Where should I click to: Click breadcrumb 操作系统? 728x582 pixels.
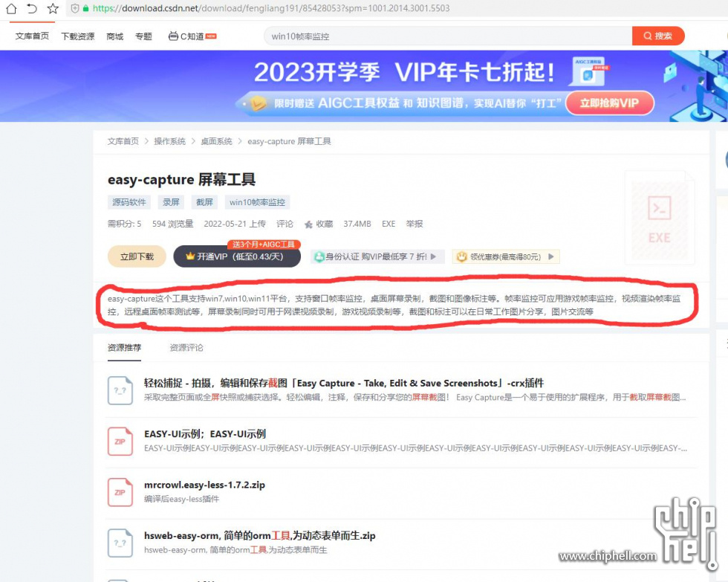169,141
